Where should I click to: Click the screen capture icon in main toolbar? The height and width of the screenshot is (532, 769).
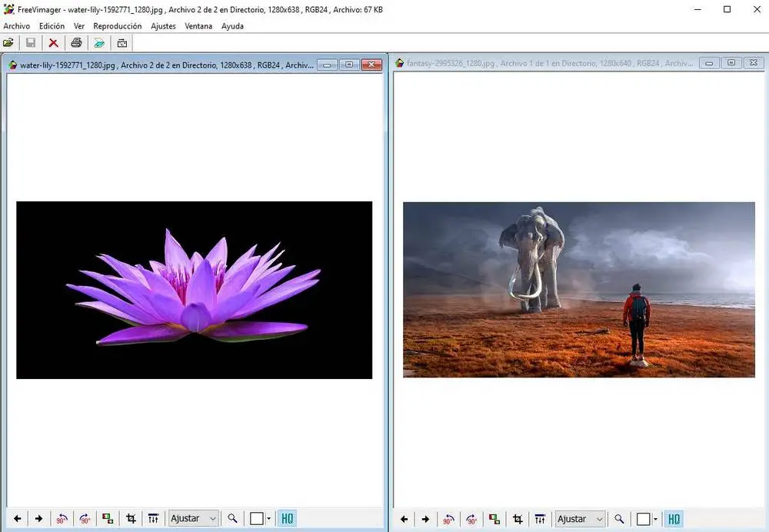tap(122, 43)
